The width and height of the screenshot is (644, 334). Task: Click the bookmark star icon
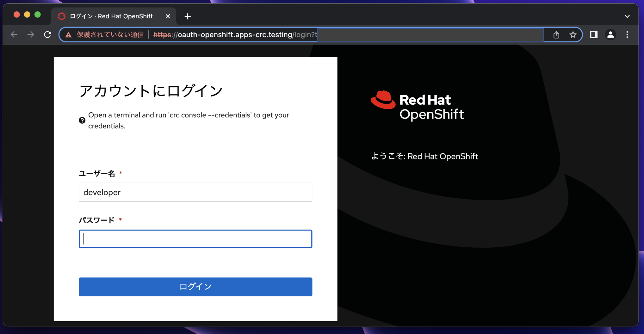click(x=573, y=35)
